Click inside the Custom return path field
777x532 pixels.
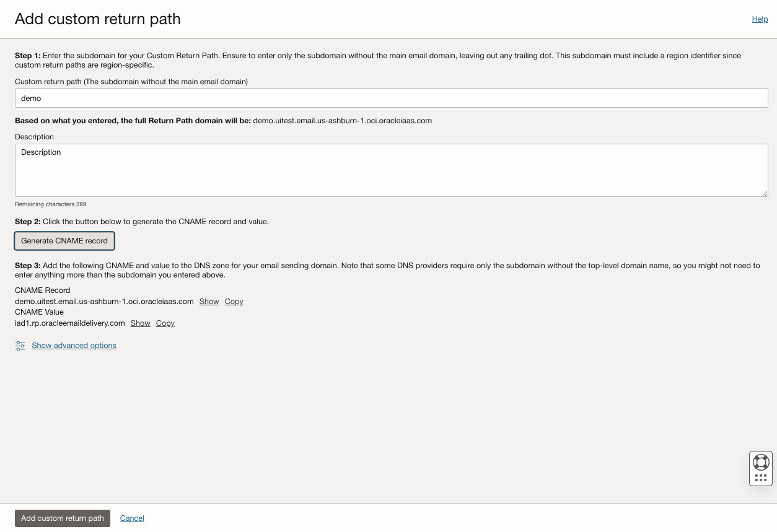tap(392, 97)
